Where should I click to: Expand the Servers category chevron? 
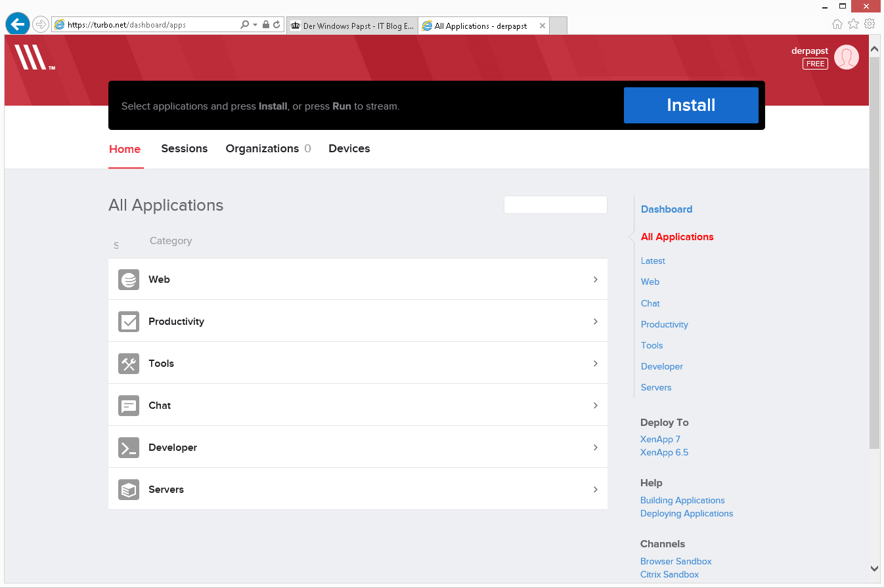click(596, 490)
